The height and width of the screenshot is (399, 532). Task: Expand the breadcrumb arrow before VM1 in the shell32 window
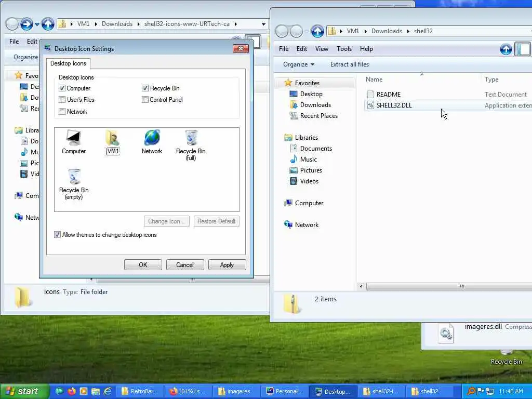341,31
